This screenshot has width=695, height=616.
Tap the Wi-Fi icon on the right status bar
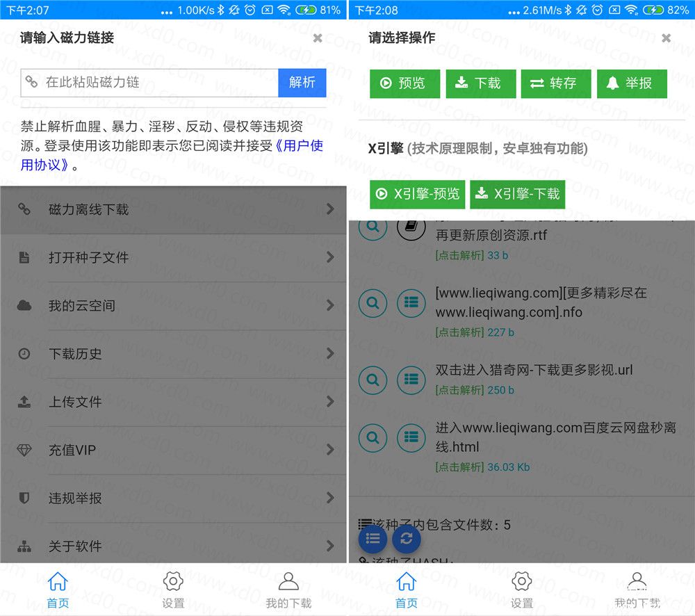631,10
